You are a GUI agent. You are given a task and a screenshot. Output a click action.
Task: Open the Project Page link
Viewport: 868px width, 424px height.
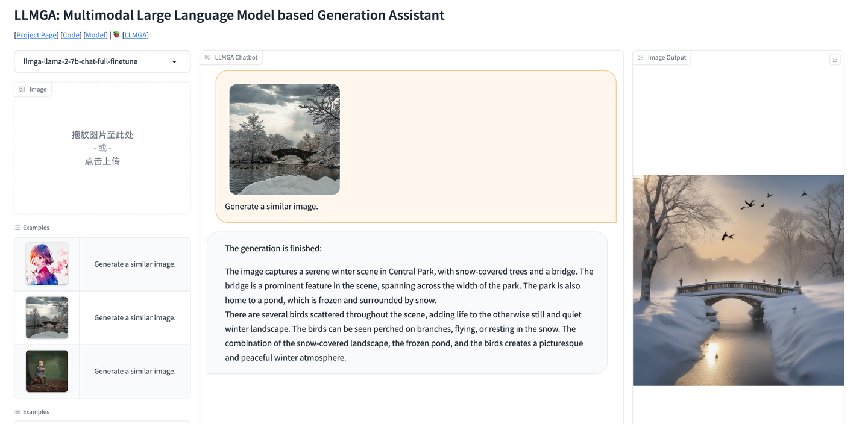point(36,34)
